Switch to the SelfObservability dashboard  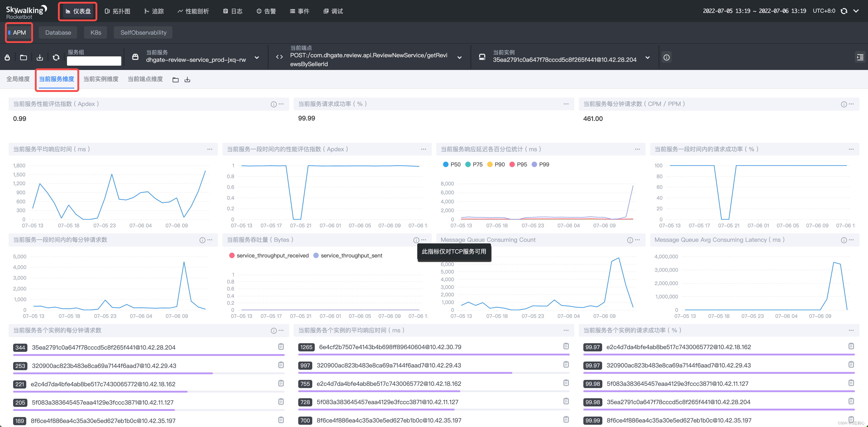click(143, 33)
